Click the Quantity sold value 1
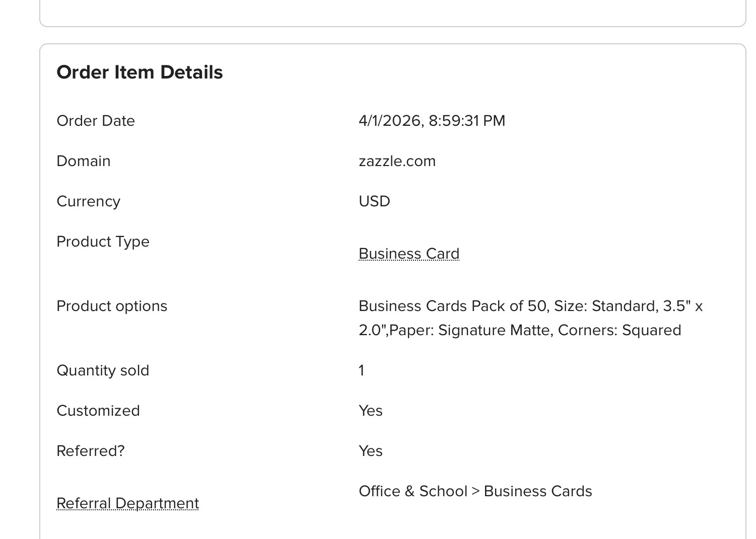Viewport: 756px width, 539px height. [x=361, y=370]
